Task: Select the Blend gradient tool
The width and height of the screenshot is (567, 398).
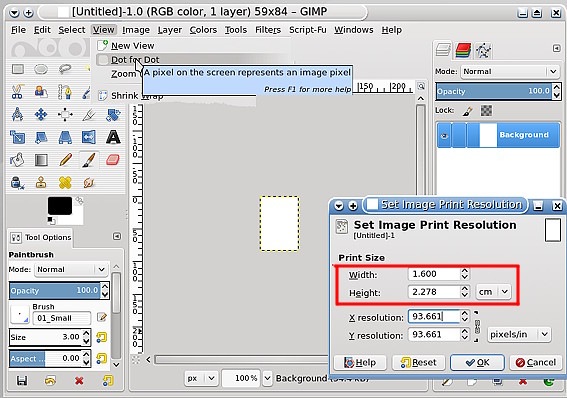Action: point(41,160)
